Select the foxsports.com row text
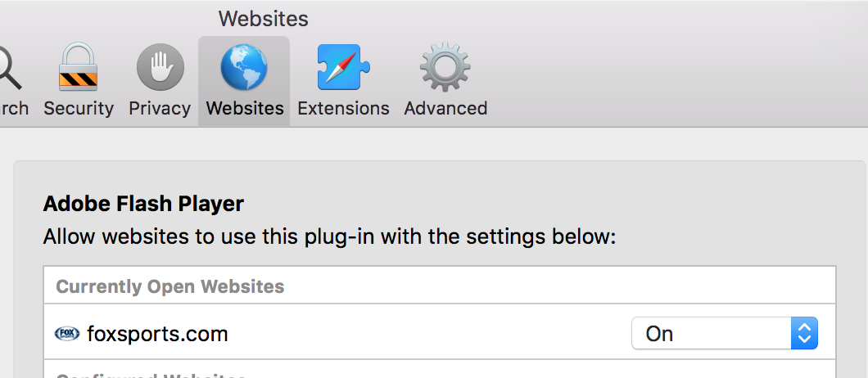This screenshot has height=378, width=868. 157,335
